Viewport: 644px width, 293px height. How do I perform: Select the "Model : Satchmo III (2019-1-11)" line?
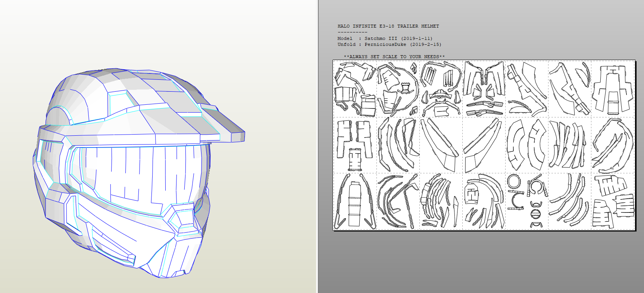click(385, 38)
